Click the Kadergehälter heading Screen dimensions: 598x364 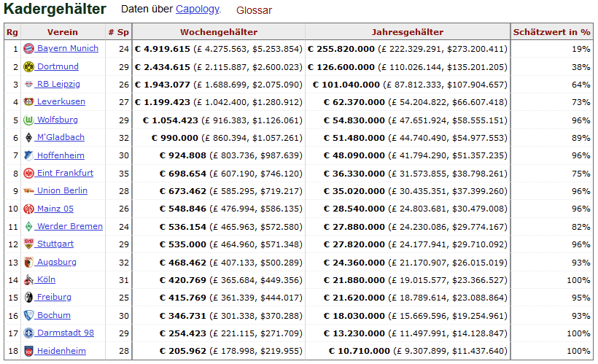(55, 9)
